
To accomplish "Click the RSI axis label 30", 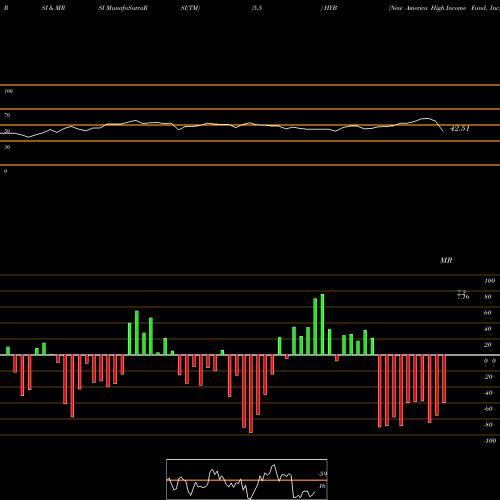I will [x=7, y=147].
